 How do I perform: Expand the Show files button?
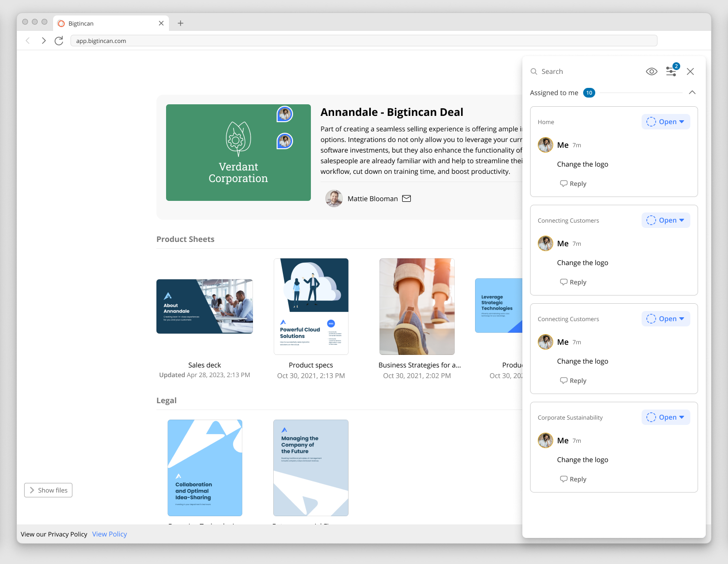coord(48,490)
